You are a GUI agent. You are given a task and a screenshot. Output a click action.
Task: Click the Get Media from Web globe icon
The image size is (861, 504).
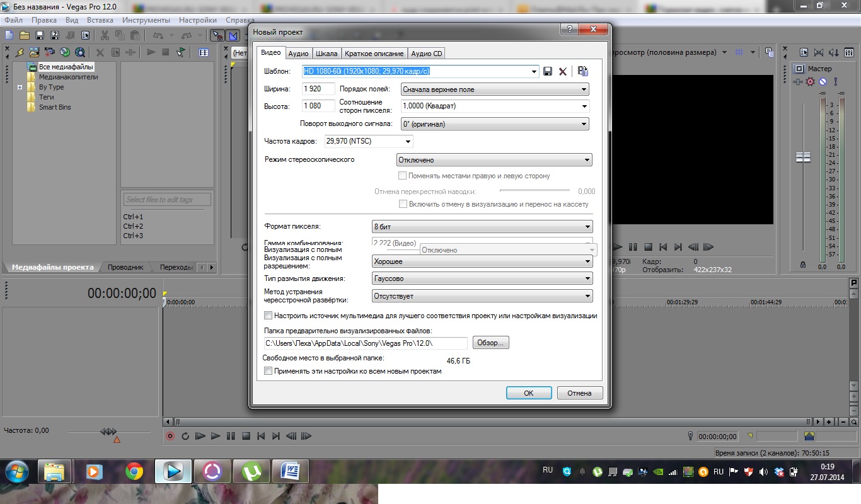coord(80,52)
